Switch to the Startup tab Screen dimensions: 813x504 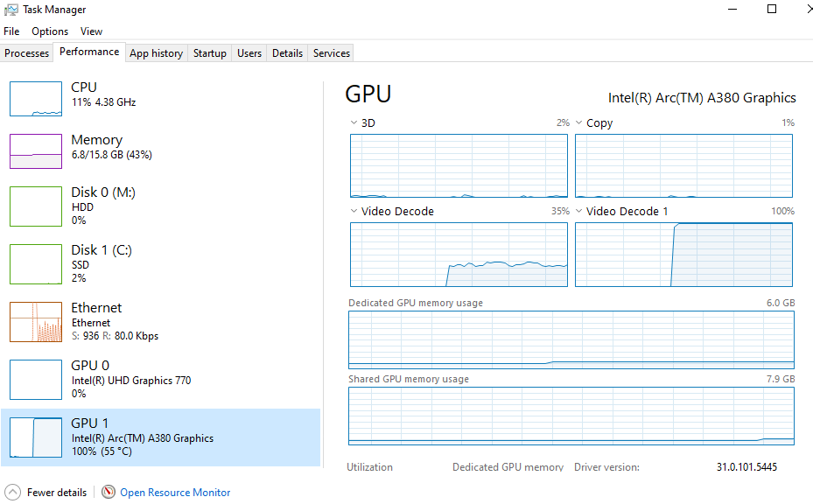210,53
